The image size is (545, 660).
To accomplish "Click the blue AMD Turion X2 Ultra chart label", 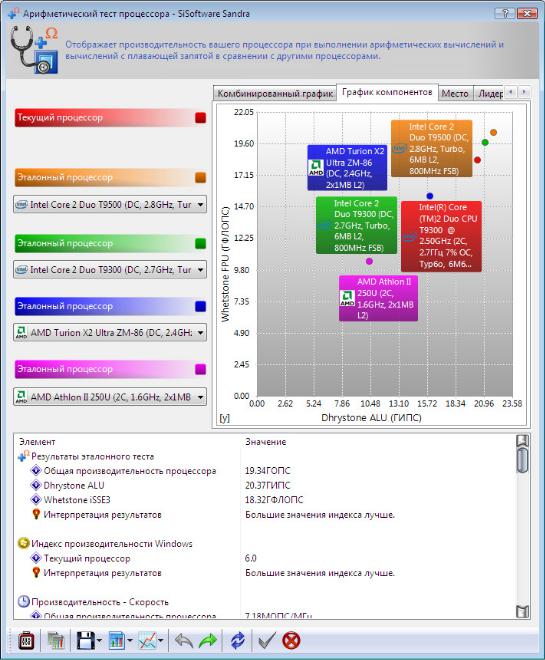I will pyautogui.click(x=347, y=168).
